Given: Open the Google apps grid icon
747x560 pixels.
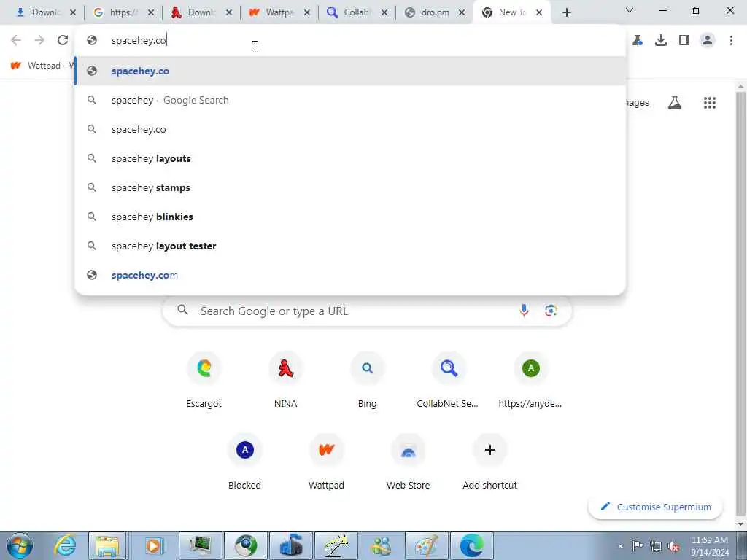Looking at the screenshot, I should point(710,103).
